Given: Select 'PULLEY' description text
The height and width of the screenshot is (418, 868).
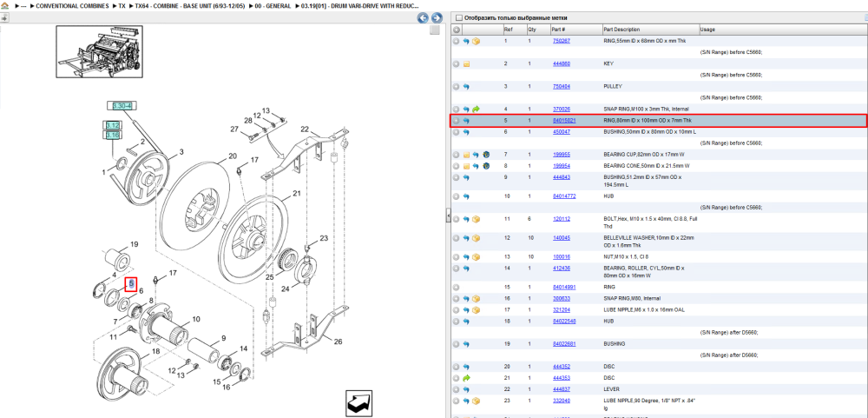Looking at the screenshot, I should pyautogui.click(x=613, y=87).
